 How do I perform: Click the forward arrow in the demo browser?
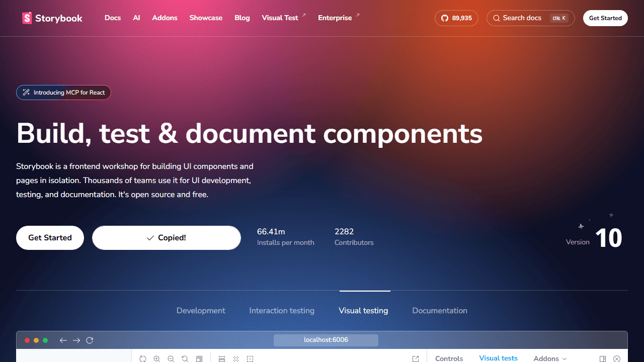[76, 340]
